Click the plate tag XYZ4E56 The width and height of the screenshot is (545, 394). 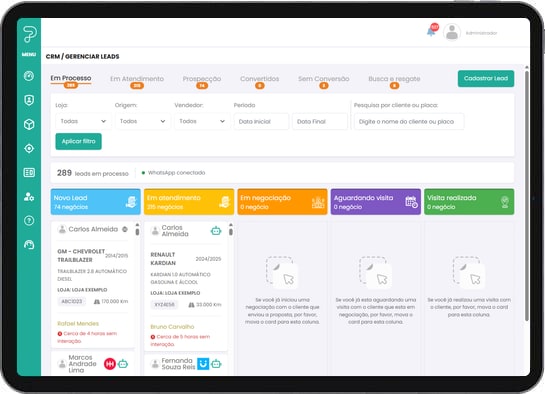(x=164, y=304)
